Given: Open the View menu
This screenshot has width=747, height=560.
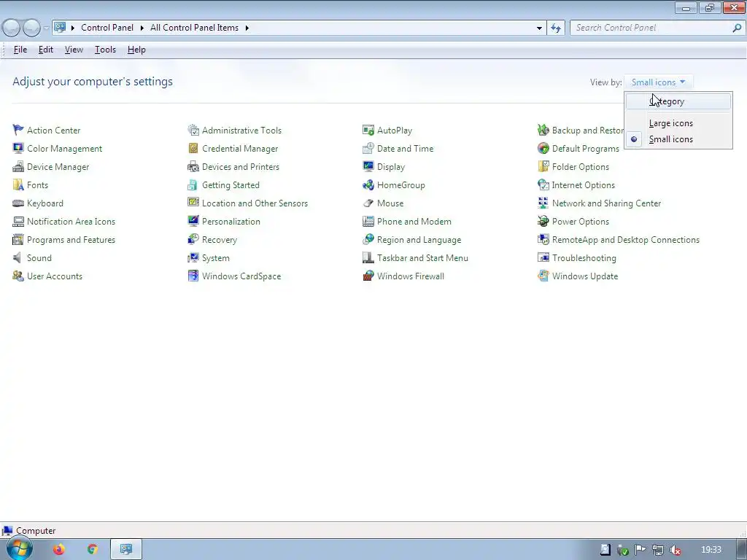Looking at the screenshot, I should tap(74, 50).
